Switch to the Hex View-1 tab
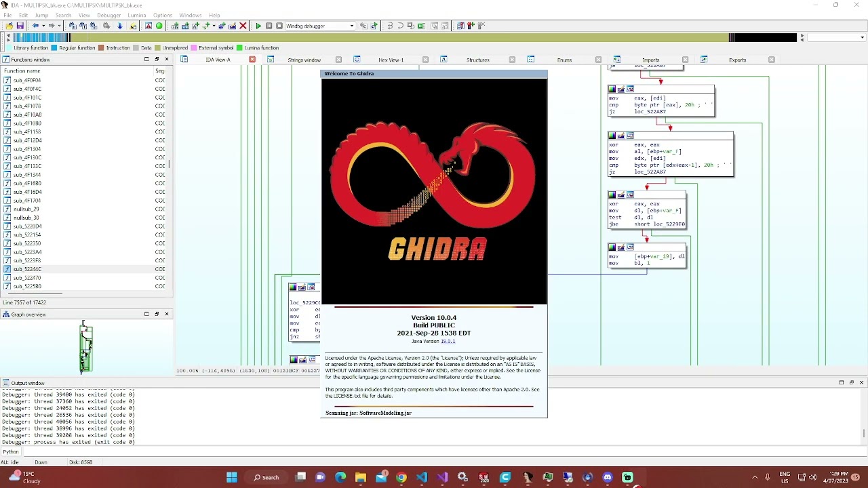 pyautogui.click(x=391, y=60)
